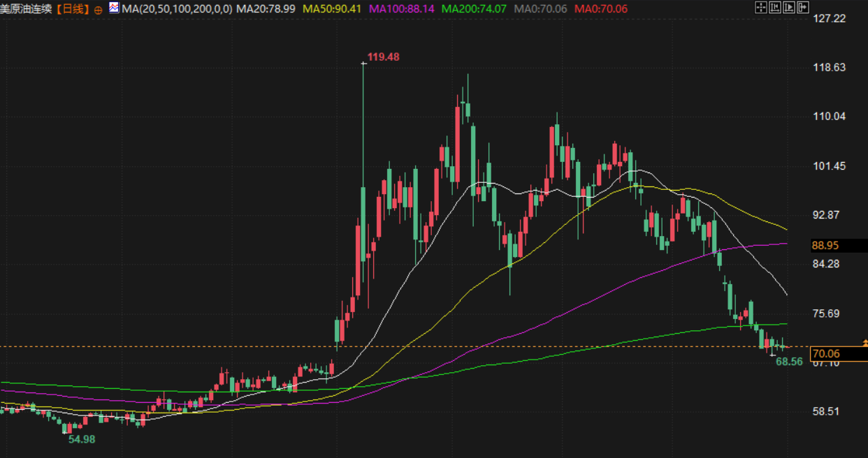Click the orange 88.95 price axis tag
The image size is (868, 458).
click(x=825, y=246)
